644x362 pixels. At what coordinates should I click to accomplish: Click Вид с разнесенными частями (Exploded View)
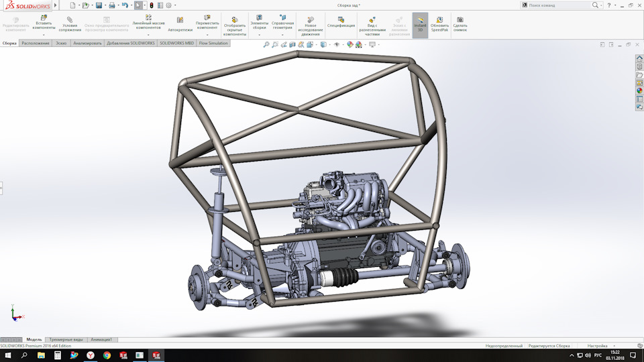(372, 18)
